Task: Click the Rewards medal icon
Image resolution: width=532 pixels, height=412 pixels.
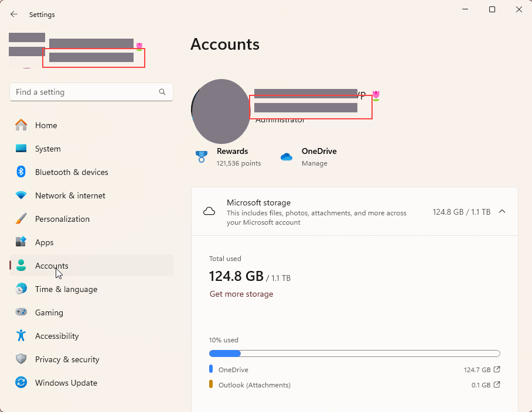Action: 201,157
